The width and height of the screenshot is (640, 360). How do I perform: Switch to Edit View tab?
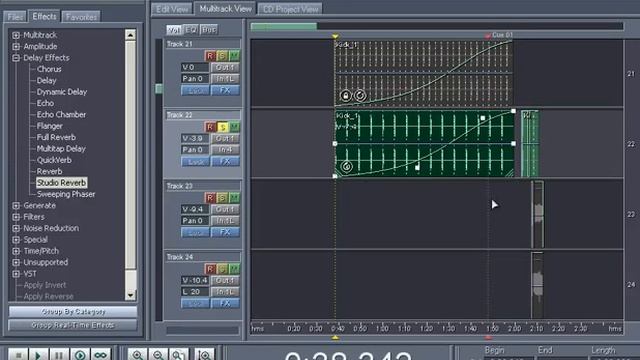172,9
